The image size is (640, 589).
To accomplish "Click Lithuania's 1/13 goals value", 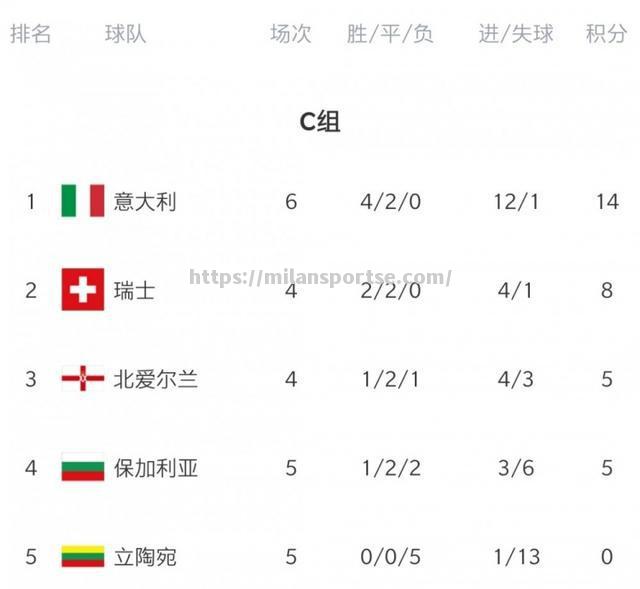I will [517, 557].
